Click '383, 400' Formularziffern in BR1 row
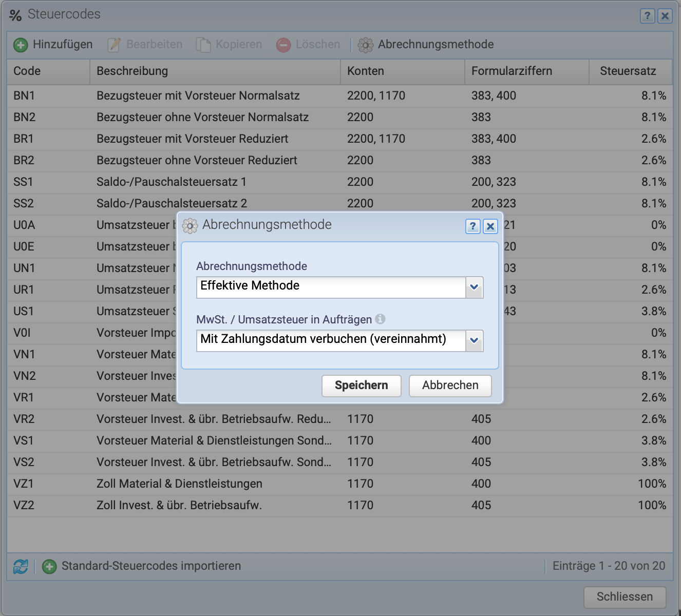Screen dimensions: 681x616 coord(494,139)
